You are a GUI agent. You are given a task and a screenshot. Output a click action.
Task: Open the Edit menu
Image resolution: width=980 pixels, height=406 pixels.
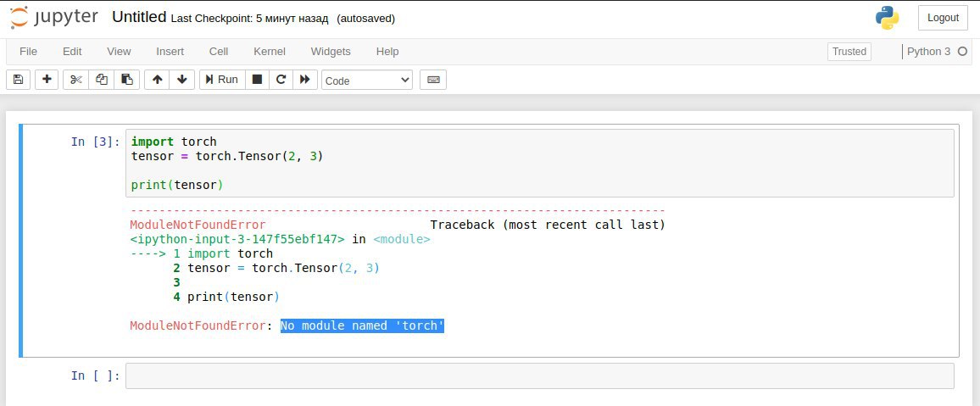click(x=73, y=51)
